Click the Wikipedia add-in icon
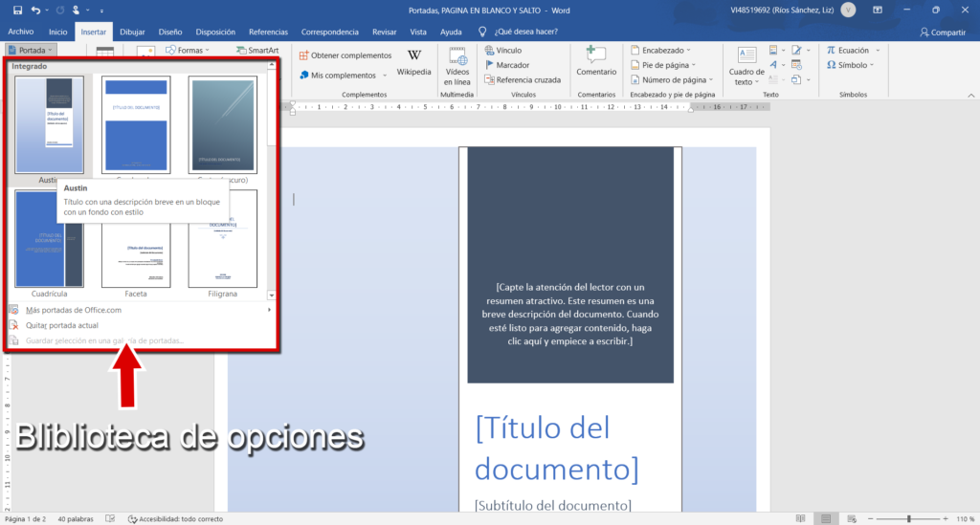The height and width of the screenshot is (525, 980). (413, 62)
